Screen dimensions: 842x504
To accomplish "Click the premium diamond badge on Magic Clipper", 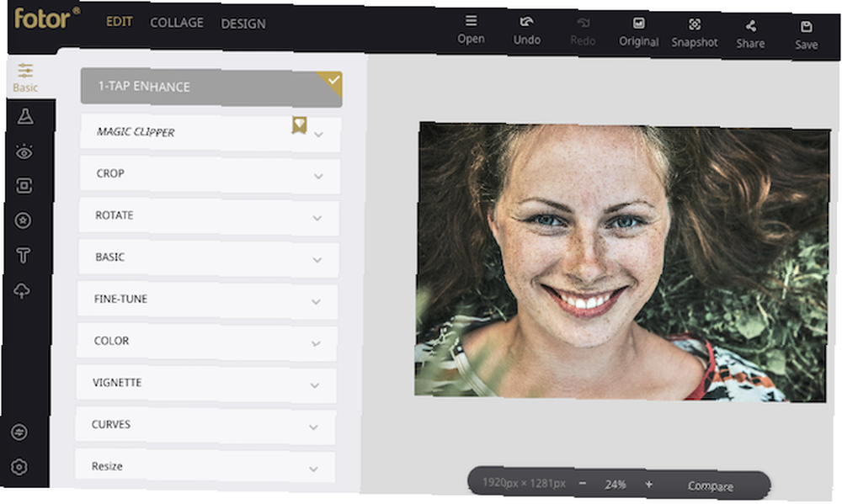I will point(300,125).
